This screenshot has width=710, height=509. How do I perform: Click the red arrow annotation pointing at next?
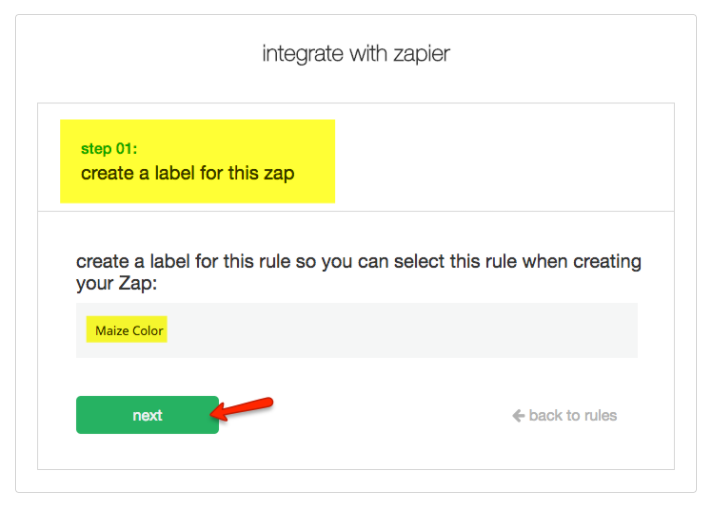click(247, 408)
